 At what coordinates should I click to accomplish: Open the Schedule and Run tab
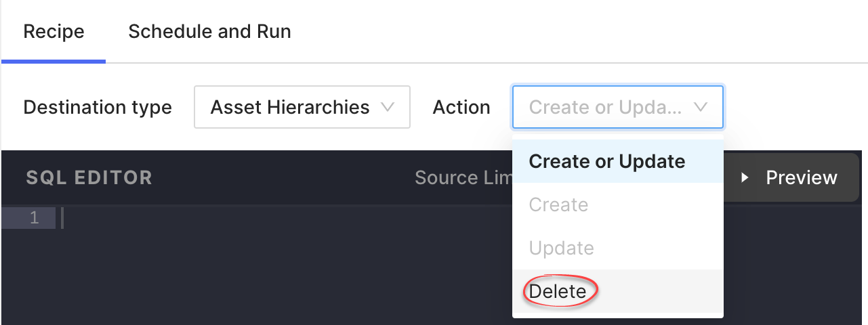pos(209,31)
